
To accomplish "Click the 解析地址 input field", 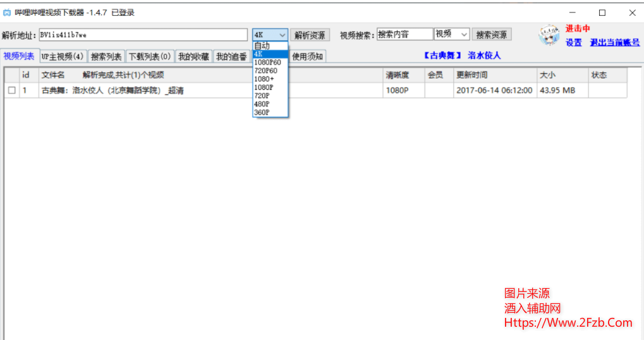I will [143, 35].
